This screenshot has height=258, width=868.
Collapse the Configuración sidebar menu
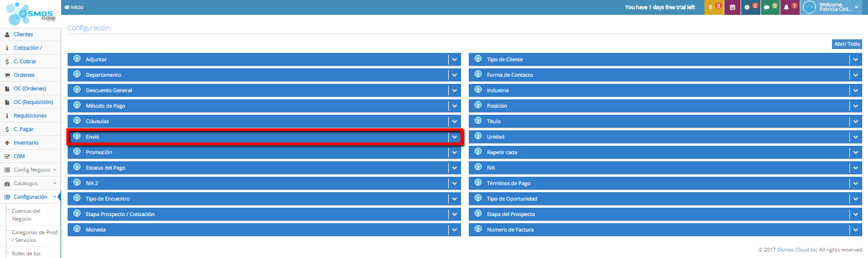30,197
